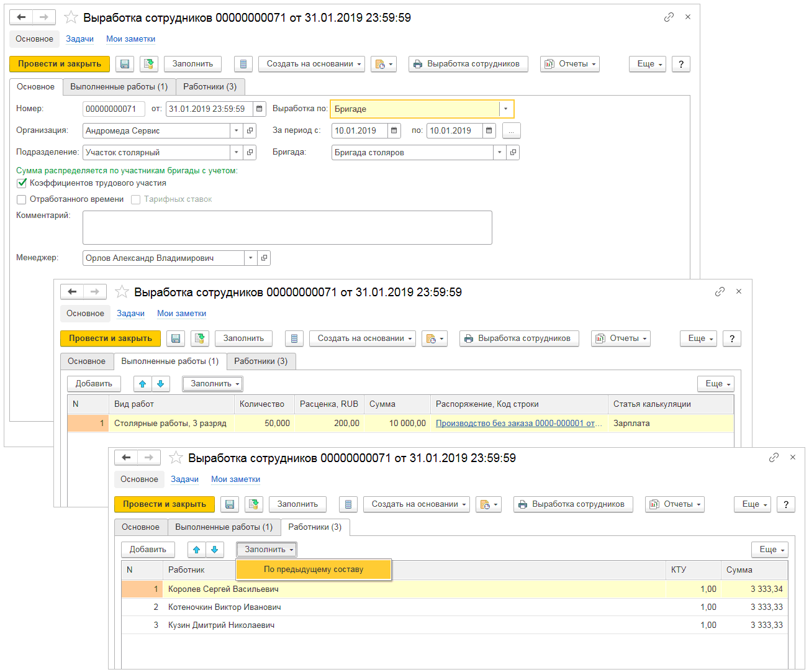Expand the Выработка по dropdown showing Бригаде
Screen dimensions: 809x672
505,109
